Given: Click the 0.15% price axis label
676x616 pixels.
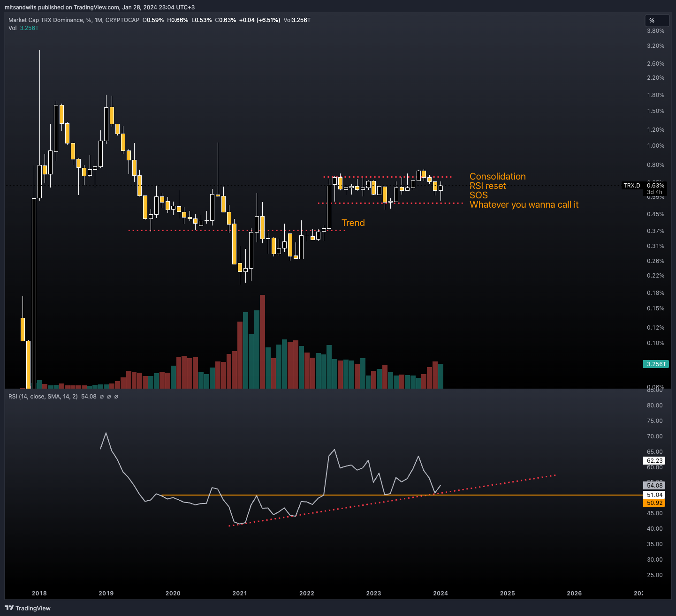Looking at the screenshot, I should tap(656, 308).
